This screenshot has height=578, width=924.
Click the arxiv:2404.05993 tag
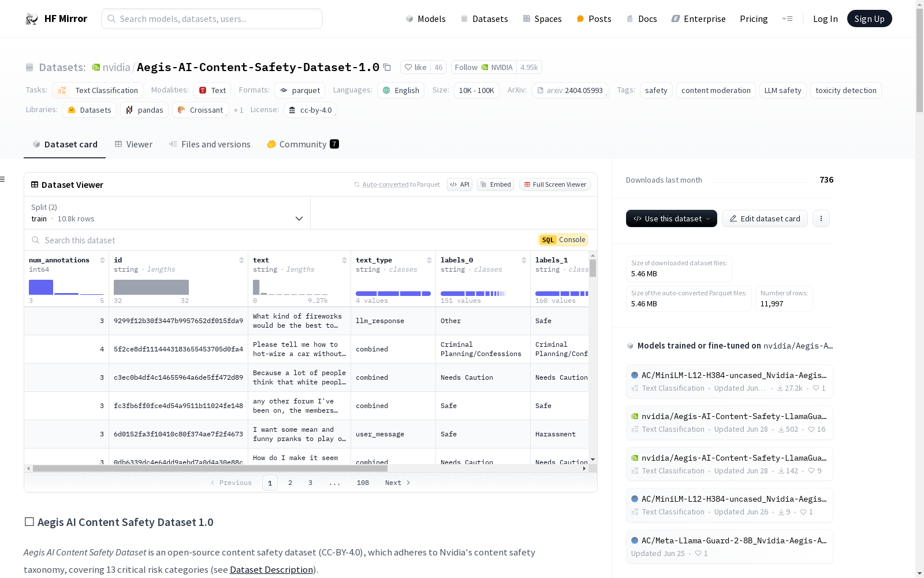tap(570, 90)
